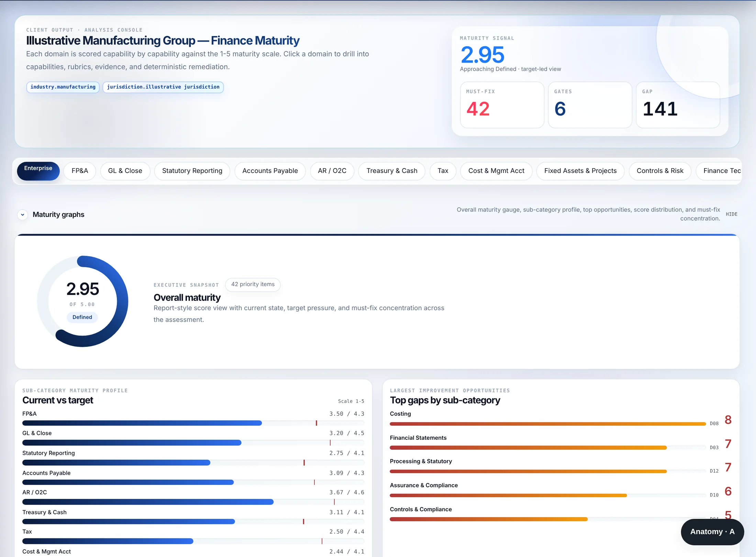The image size is (756, 557).
Task: Collapse the Maturity graphs chevron
Action: (x=23, y=215)
